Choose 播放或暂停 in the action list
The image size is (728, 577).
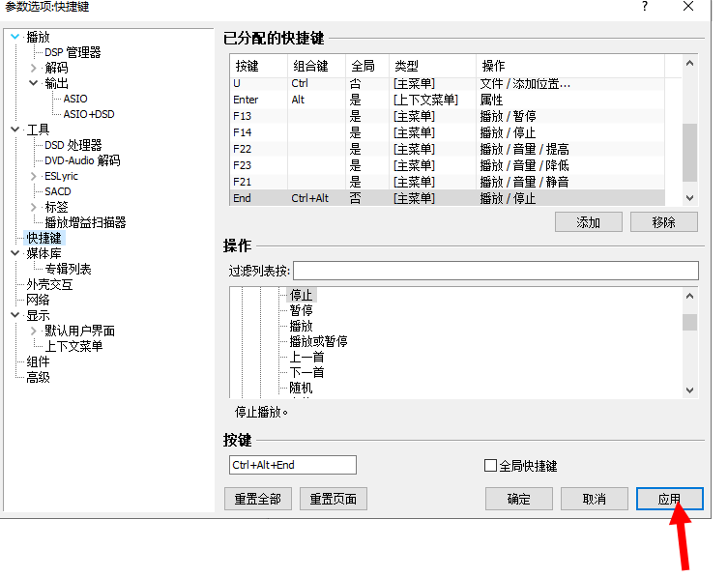(x=318, y=342)
